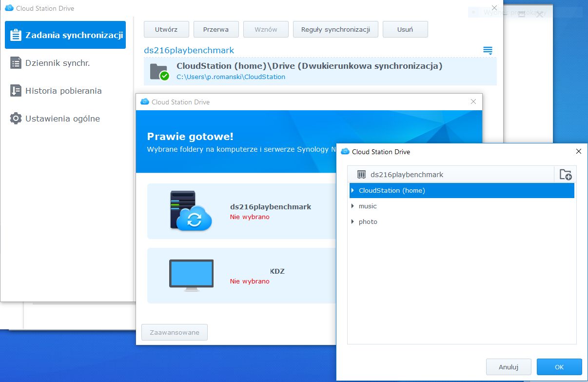Click the Przerwa button
Viewport: 588px width, 382px height.
pyautogui.click(x=216, y=29)
